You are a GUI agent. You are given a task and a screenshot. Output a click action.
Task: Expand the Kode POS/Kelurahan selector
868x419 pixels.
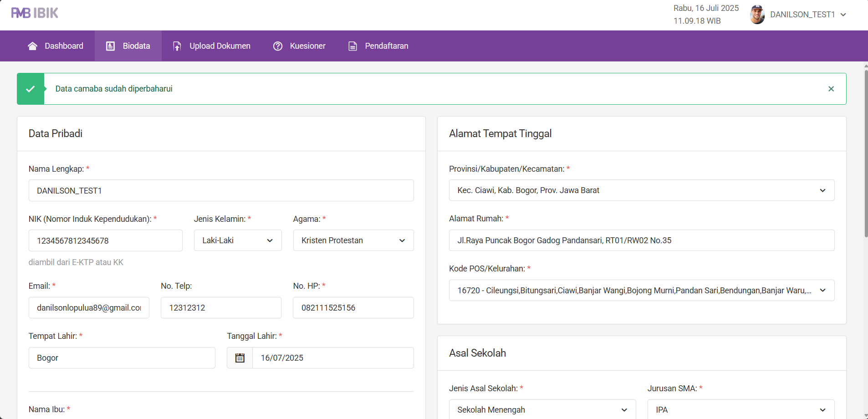(641, 291)
